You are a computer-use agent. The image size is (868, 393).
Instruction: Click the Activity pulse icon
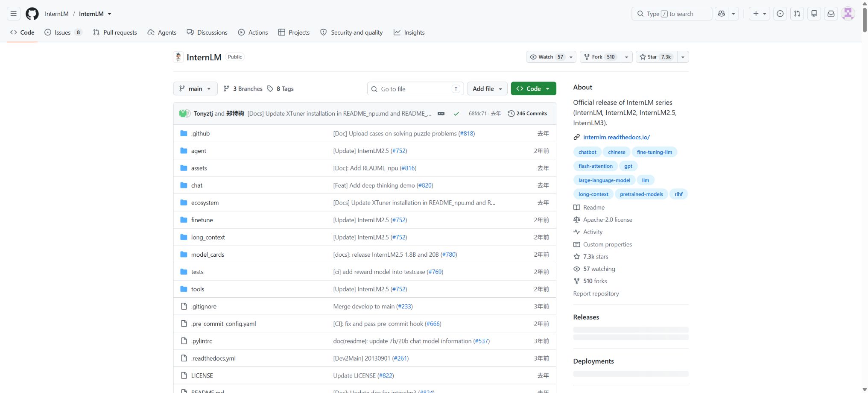pos(576,232)
